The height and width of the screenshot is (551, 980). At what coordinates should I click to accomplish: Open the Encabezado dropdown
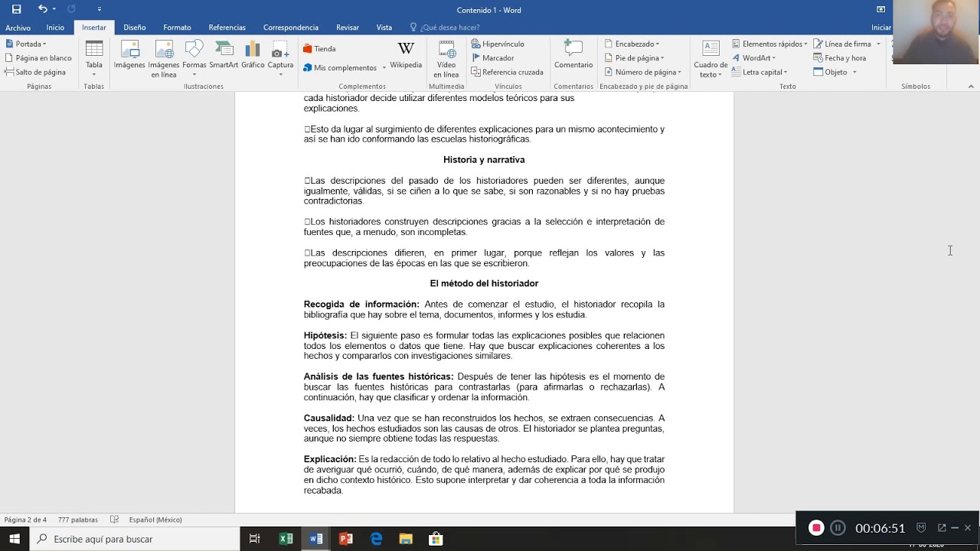pos(632,44)
